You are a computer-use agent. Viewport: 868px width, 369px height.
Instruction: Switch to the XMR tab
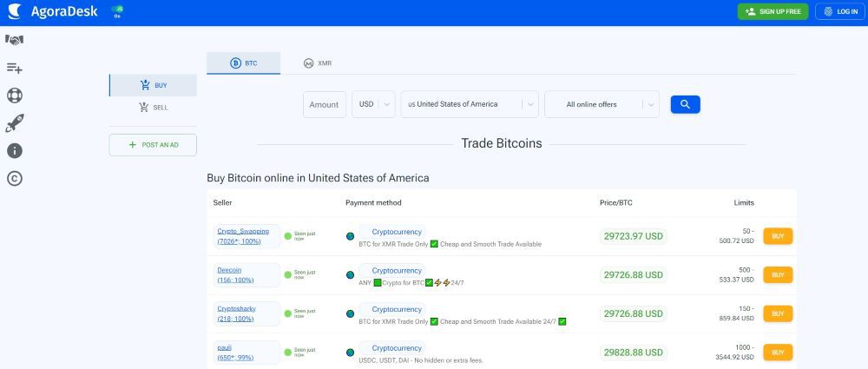[x=318, y=63]
